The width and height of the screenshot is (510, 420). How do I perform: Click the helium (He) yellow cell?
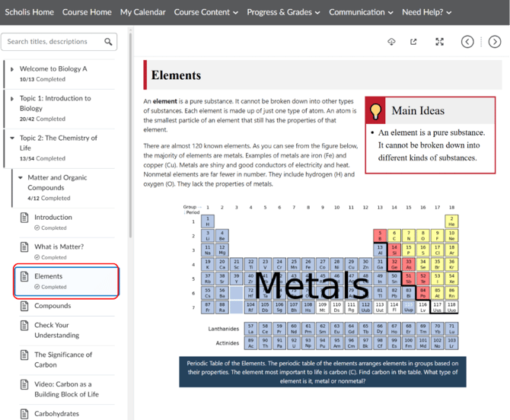coord(451,221)
